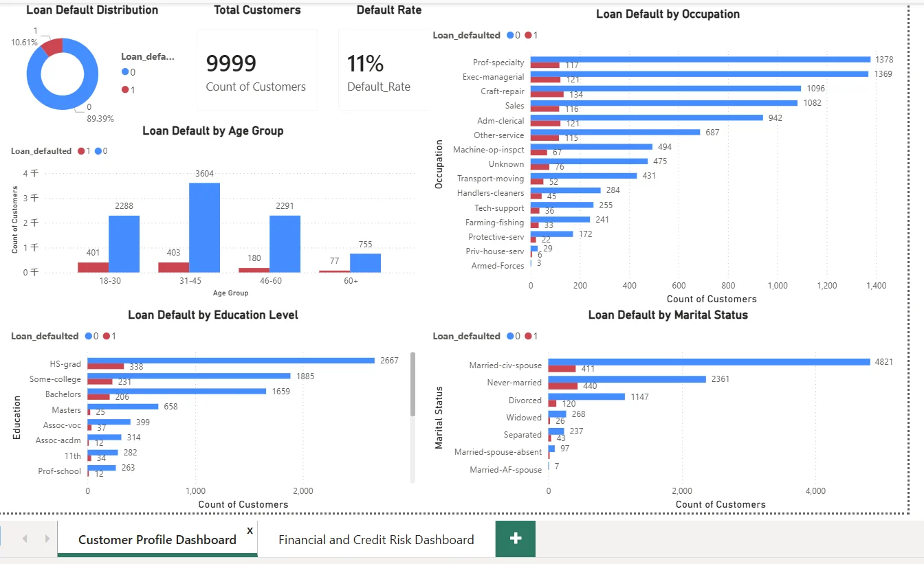Select the blue Prof-specialty bar with 1378
This screenshot has height=564, width=924.
pos(701,59)
